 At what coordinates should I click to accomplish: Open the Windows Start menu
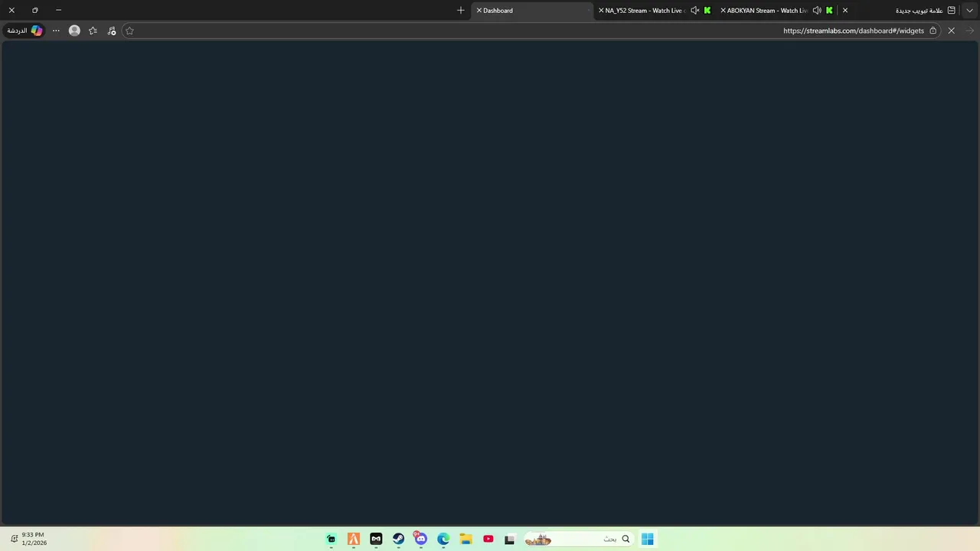648,540
